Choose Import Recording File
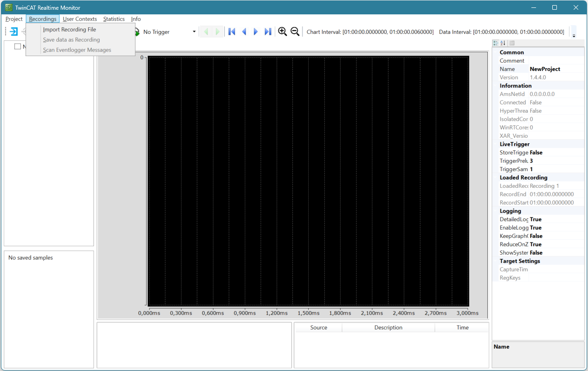The image size is (588, 371). coord(70,29)
